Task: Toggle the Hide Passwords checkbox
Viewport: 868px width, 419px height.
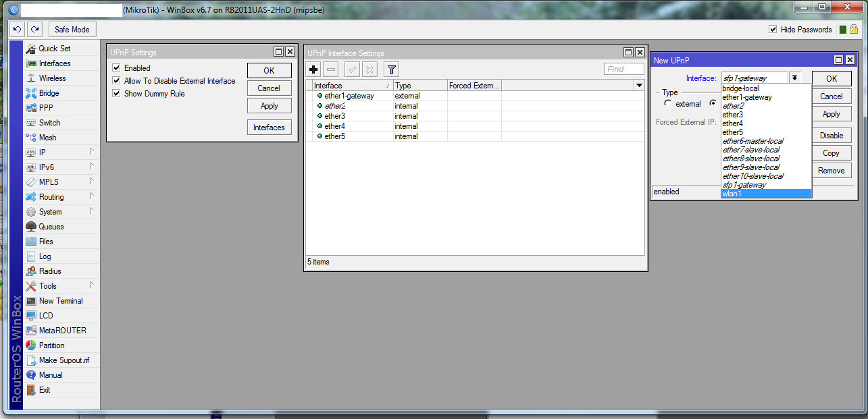Action: pos(773,30)
